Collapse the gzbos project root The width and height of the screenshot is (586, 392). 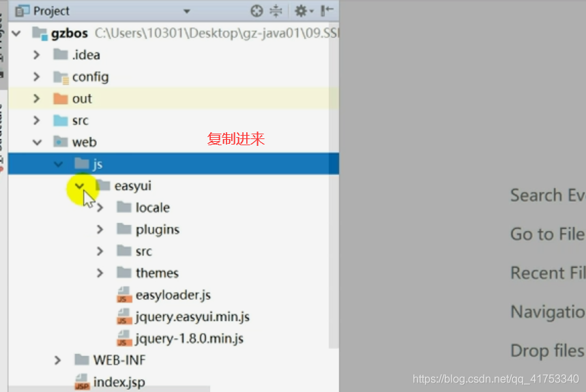pos(16,33)
